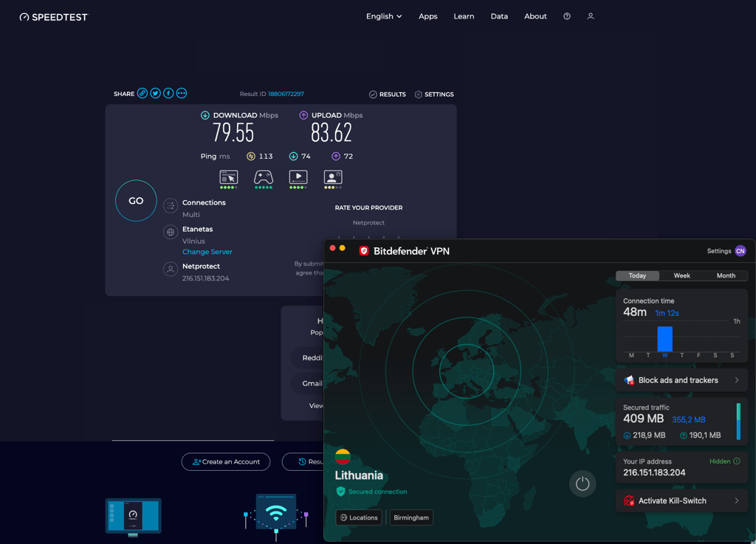756x544 pixels.
Task: Click the upload latency icon
Action: (x=336, y=156)
